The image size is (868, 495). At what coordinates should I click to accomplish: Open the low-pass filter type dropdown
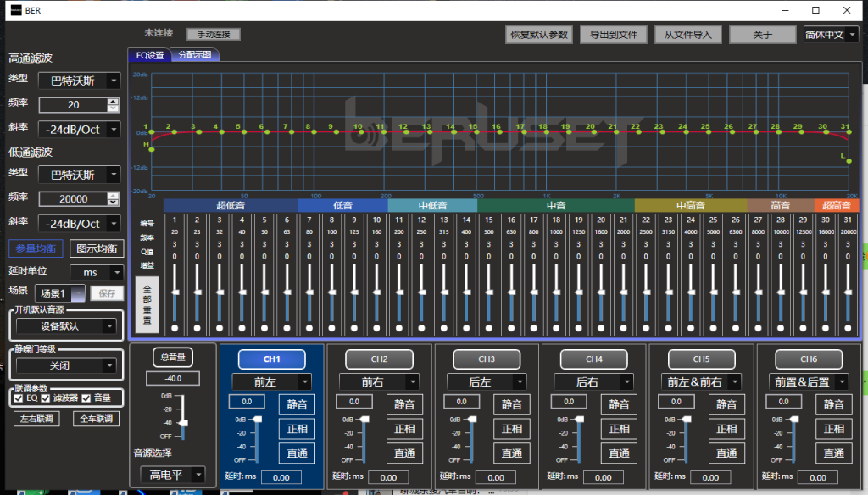pyautogui.click(x=79, y=175)
